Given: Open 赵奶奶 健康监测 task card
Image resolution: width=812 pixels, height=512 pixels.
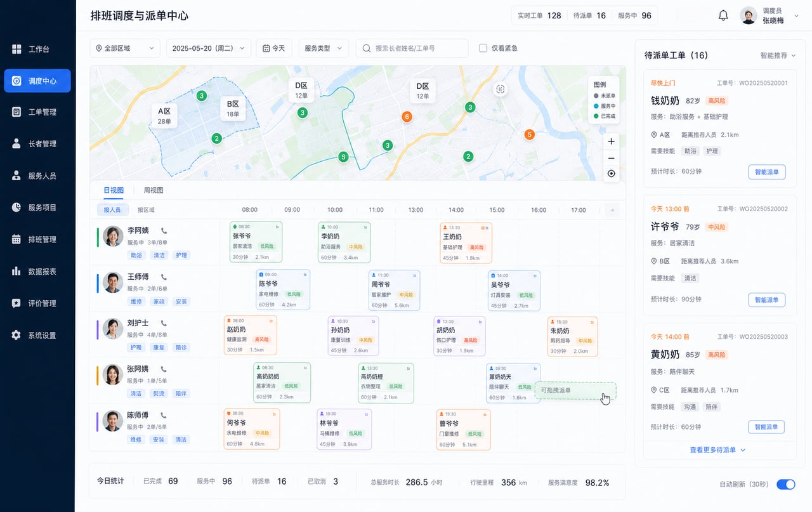Looking at the screenshot, I should tap(250, 336).
